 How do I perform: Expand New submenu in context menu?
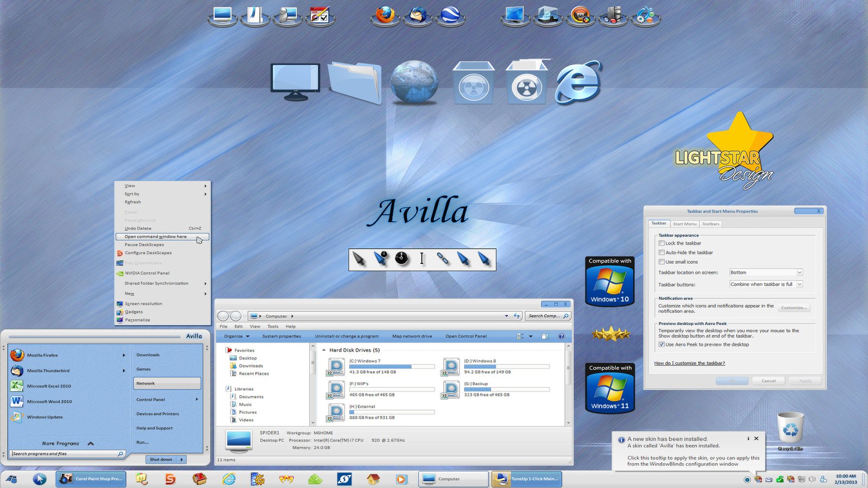coord(162,293)
